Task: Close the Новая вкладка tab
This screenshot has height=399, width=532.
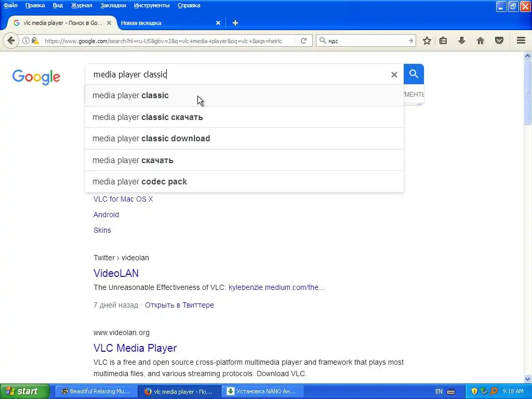Action: click(218, 23)
